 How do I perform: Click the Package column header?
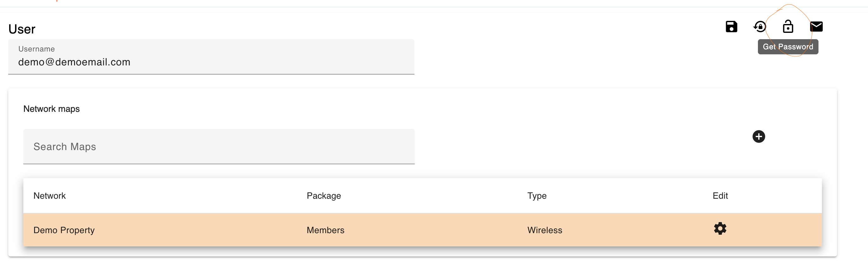324,196
